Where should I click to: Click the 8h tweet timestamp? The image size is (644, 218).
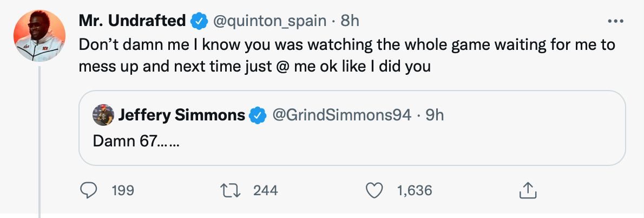point(350,21)
